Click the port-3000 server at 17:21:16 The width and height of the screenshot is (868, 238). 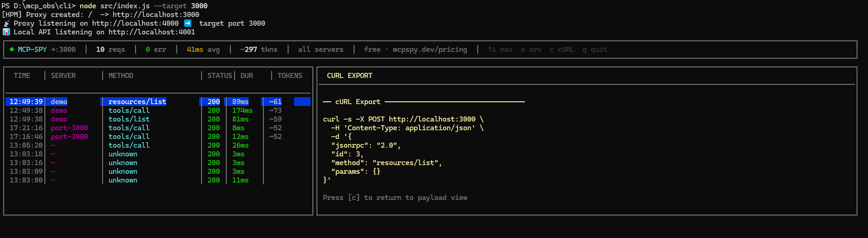(x=69, y=128)
